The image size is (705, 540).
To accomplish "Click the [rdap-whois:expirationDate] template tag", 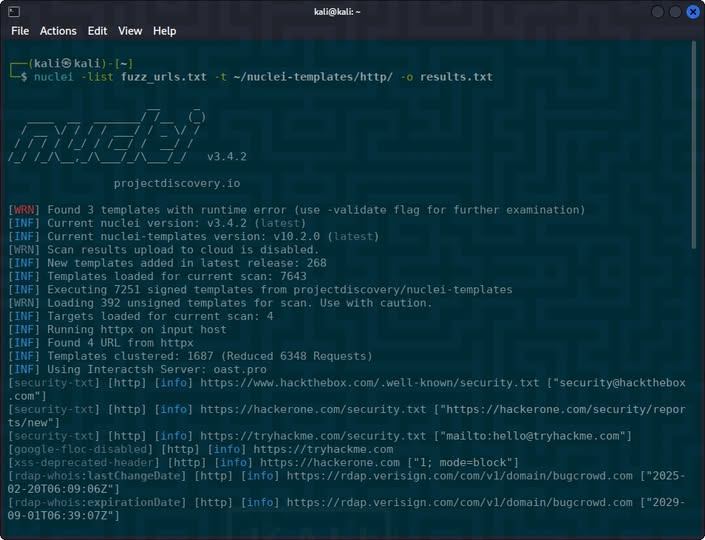I will click(97, 503).
